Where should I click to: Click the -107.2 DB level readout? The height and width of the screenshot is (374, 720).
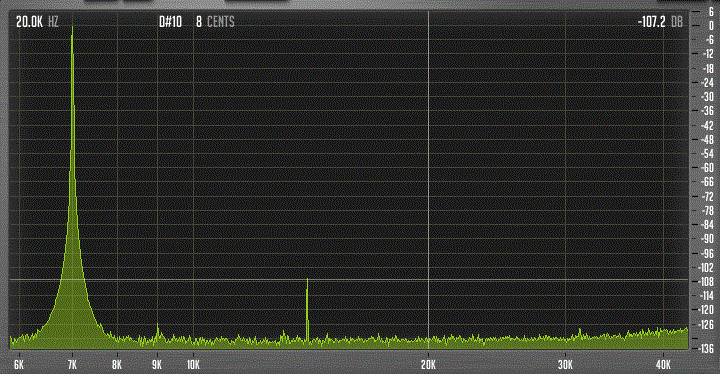[660, 22]
